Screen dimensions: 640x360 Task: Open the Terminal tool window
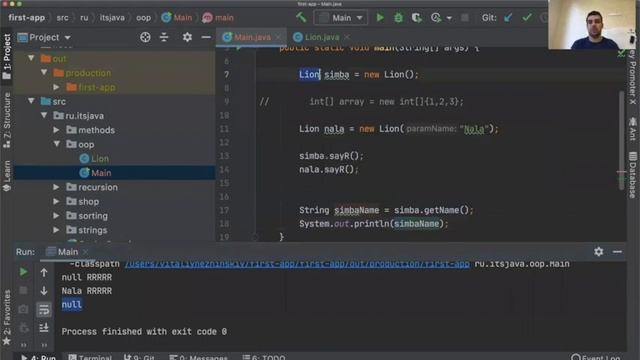90,357
